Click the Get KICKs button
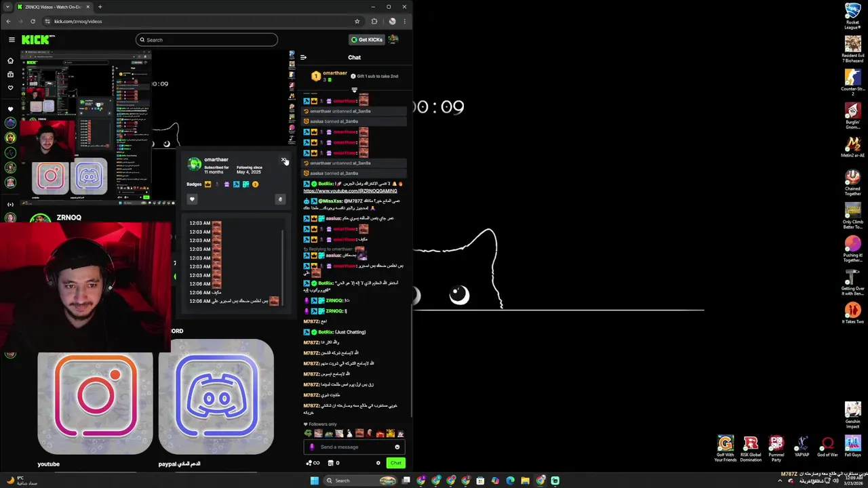 tap(367, 39)
